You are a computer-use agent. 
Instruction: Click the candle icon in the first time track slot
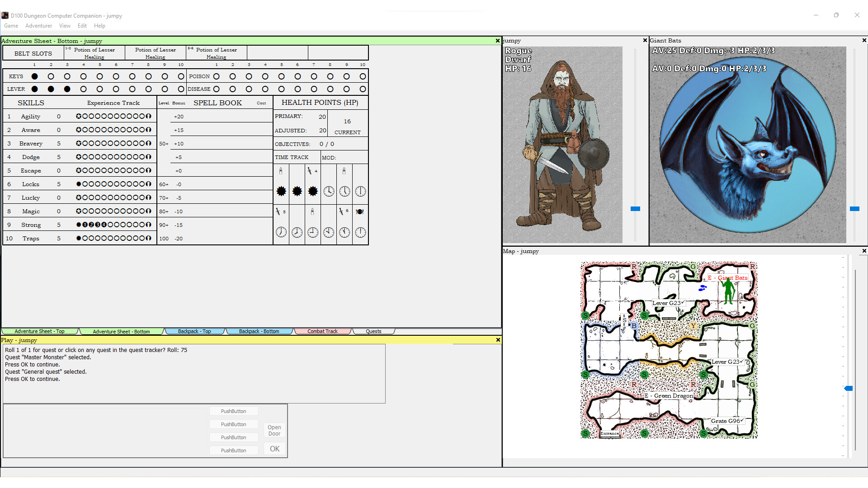(x=281, y=171)
